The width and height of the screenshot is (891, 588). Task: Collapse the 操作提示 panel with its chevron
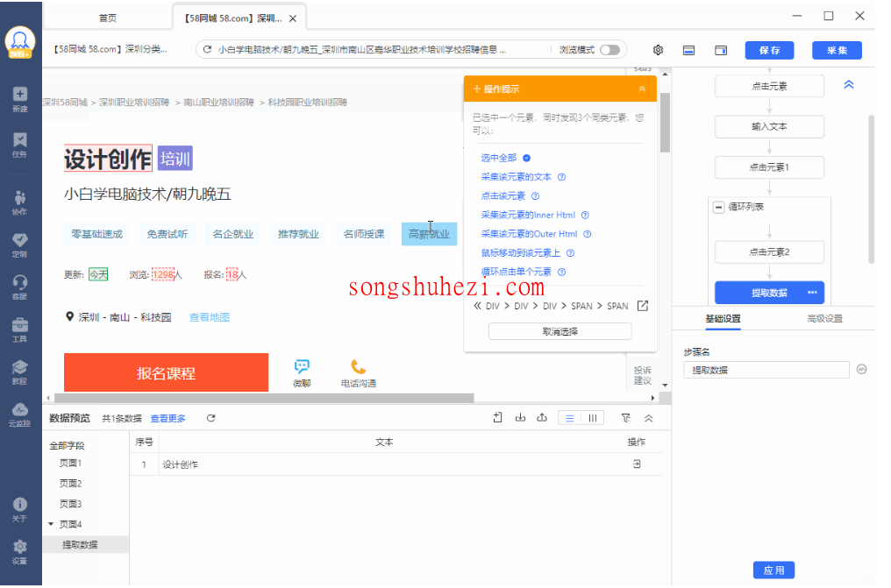point(642,89)
